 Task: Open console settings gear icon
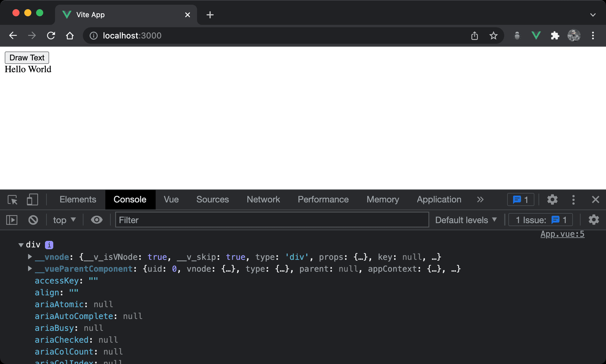tap(594, 220)
